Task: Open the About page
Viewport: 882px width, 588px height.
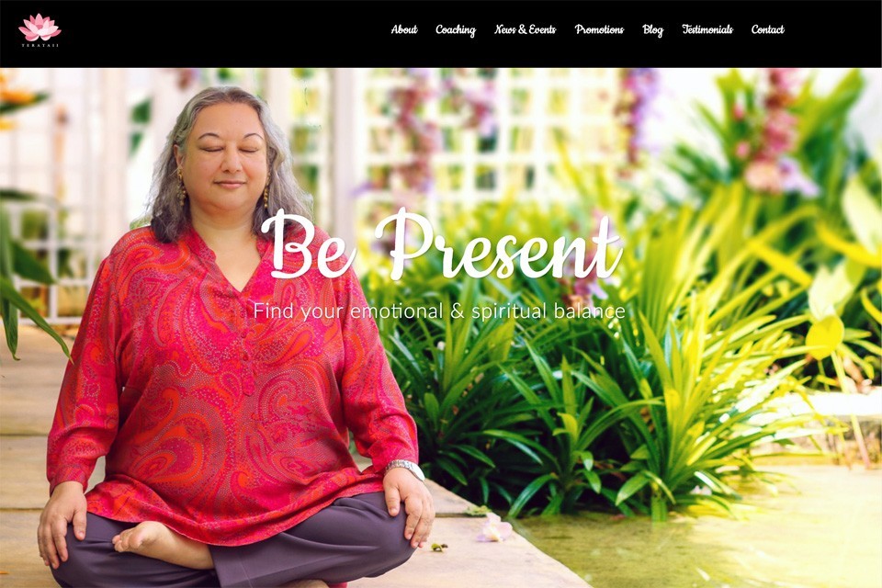Action: 404,29
